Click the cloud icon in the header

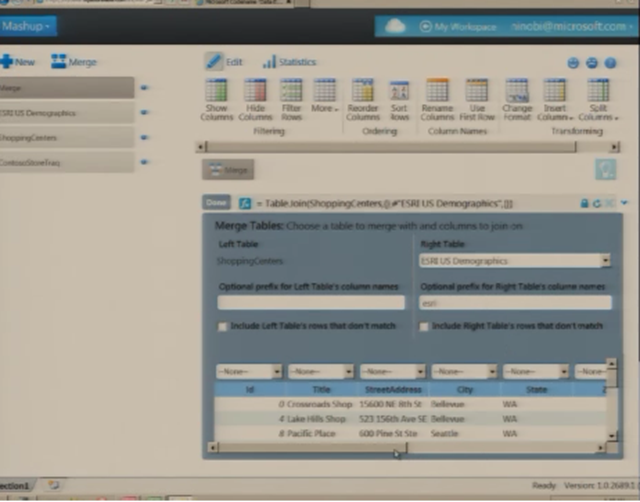(x=395, y=27)
